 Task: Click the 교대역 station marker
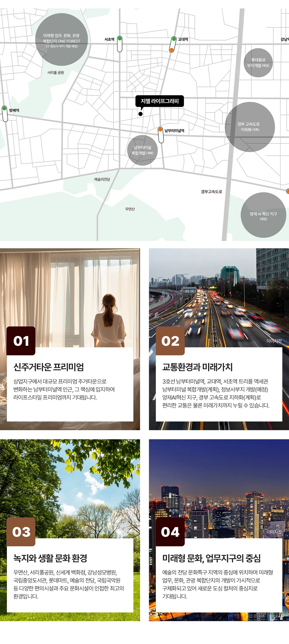pos(173,44)
